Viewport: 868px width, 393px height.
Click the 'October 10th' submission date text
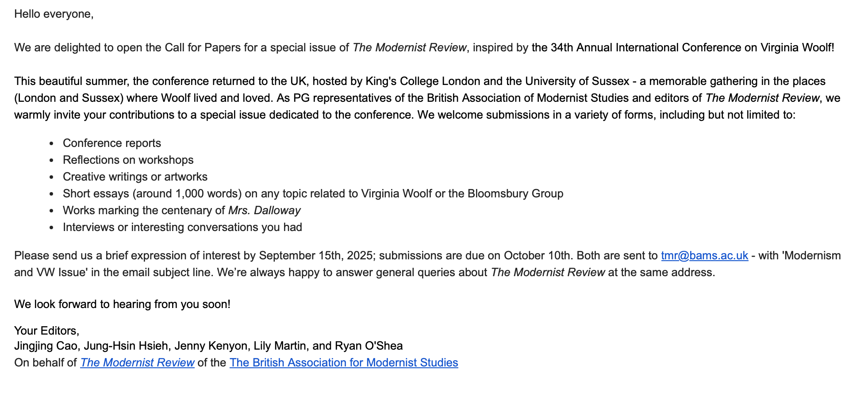click(x=537, y=256)
